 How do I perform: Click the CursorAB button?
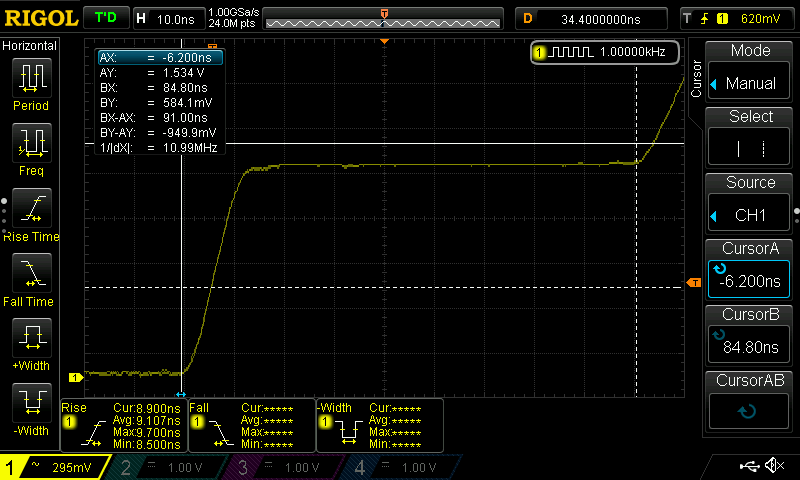[749, 411]
